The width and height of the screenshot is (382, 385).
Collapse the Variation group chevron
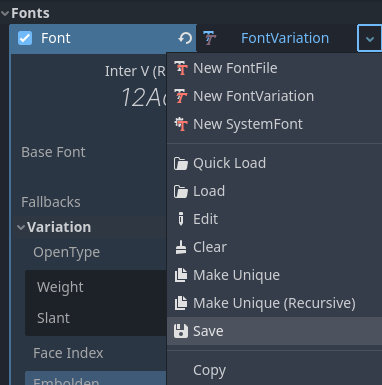(21, 227)
